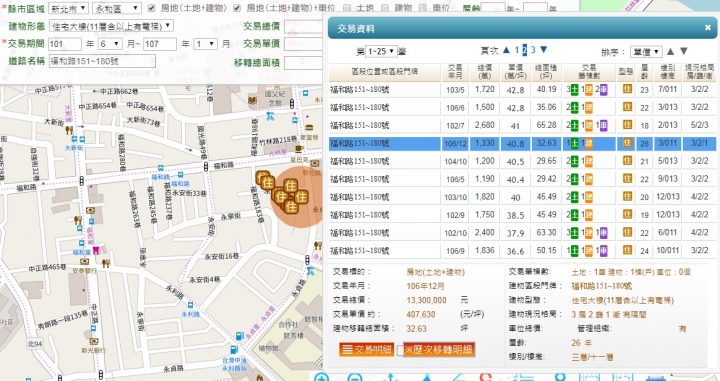Click the green 土 icon in the 106/6 row
The image size is (720, 381).
(574, 108)
